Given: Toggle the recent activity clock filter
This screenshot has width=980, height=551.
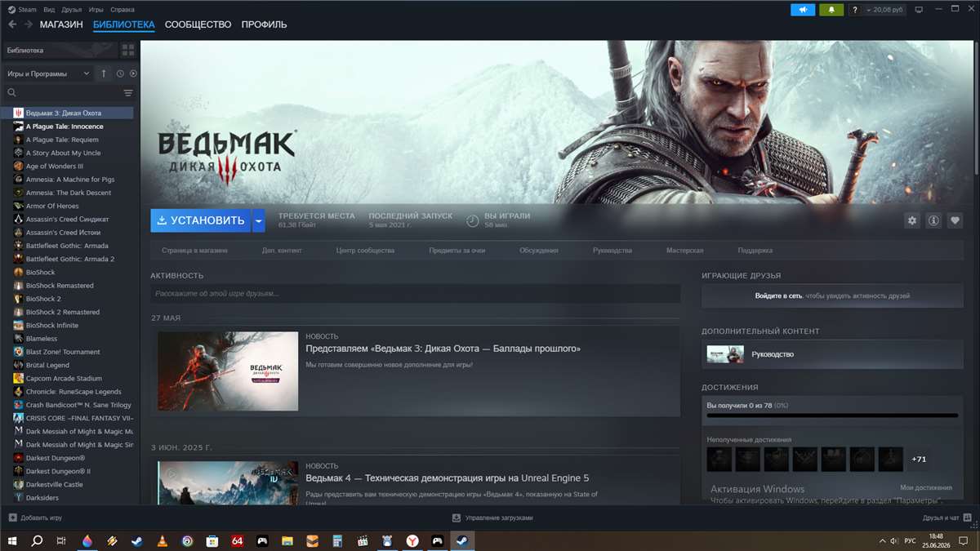Looking at the screenshot, I should 120,73.
